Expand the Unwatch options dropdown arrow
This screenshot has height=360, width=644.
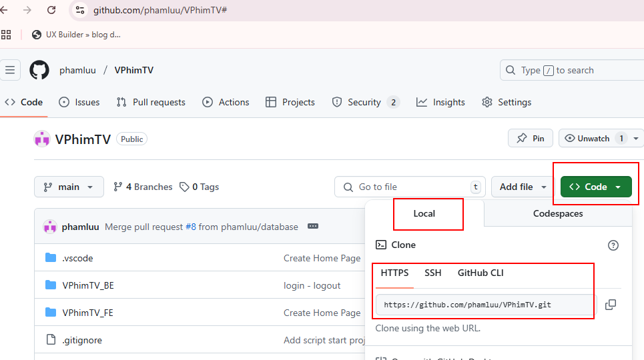tap(636, 139)
